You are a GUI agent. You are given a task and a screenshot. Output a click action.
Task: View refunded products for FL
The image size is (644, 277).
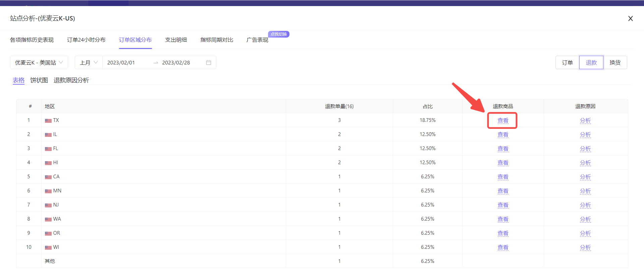pos(503,148)
